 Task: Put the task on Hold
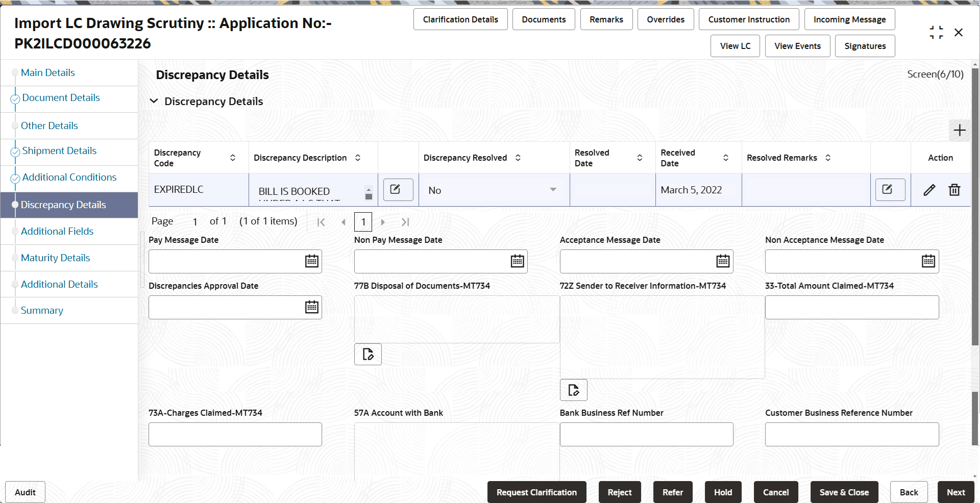pos(723,492)
